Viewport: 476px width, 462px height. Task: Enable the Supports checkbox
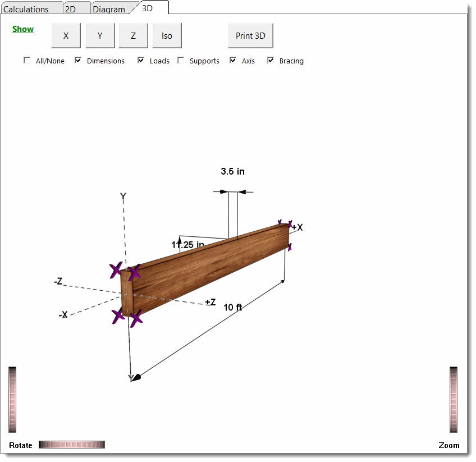coord(181,61)
